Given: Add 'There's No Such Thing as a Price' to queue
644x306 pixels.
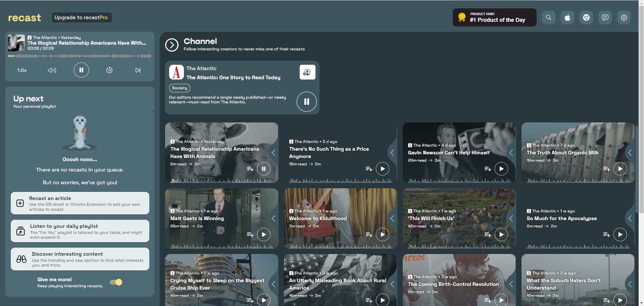Looking at the screenshot, I should click(369, 169).
